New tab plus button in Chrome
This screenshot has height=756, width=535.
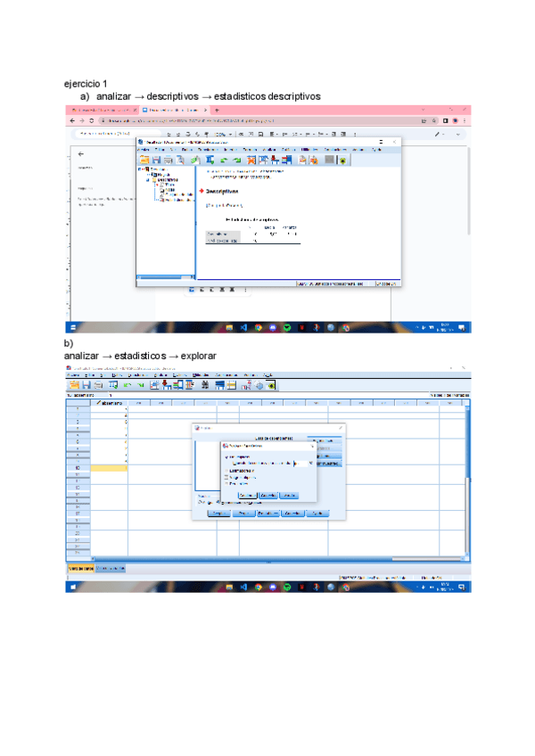(217, 110)
